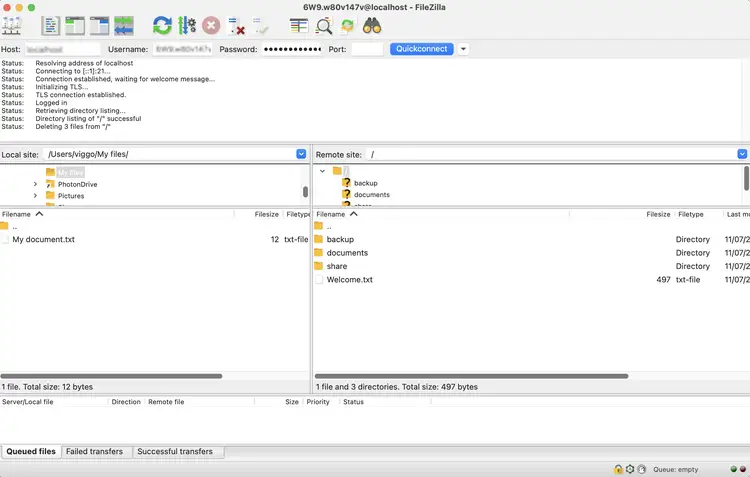Click the Host input field

point(62,49)
